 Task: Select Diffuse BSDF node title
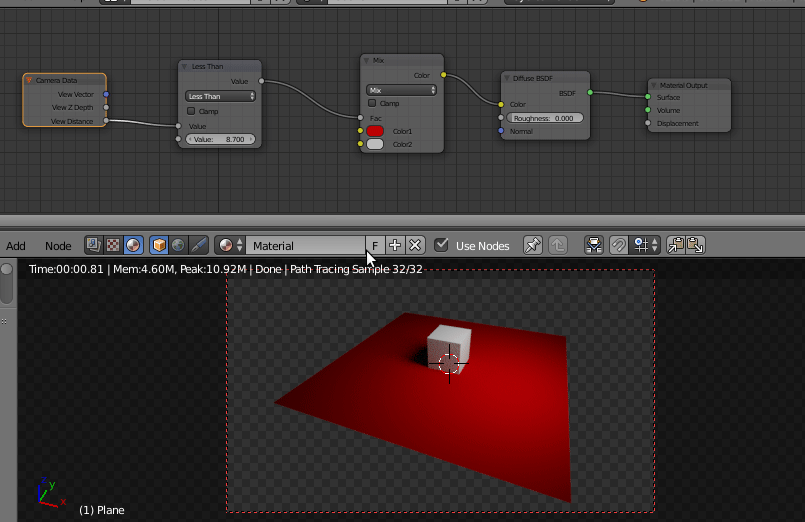click(x=533, y=78)
